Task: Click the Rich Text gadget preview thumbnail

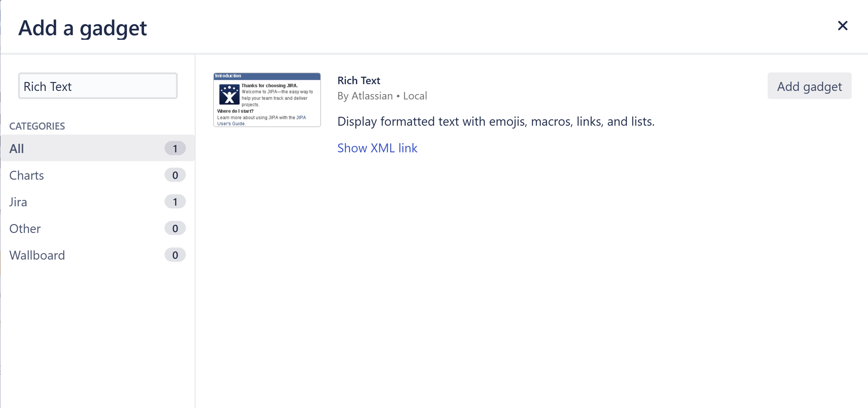Action: tap(267, 100)
